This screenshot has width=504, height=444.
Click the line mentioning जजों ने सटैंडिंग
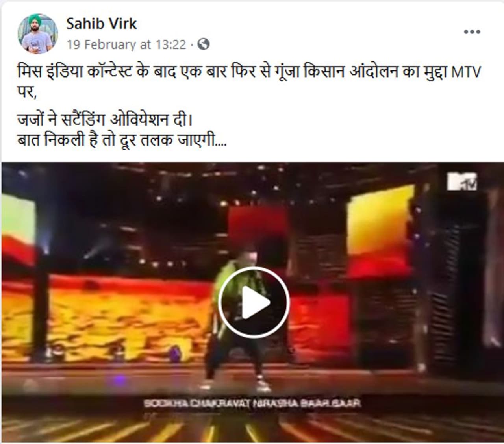tap(105, 119)
